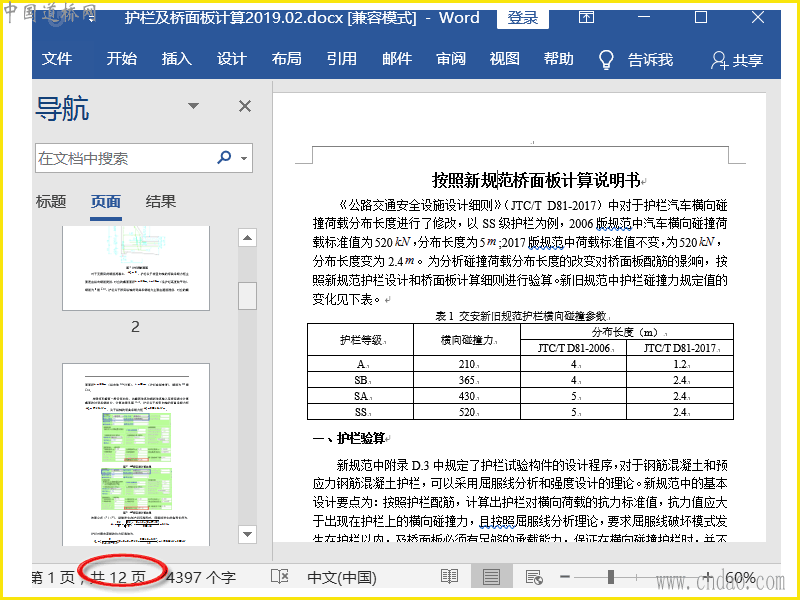
Task: Click the Tell Me lightbulb icon
Action: 606,59
